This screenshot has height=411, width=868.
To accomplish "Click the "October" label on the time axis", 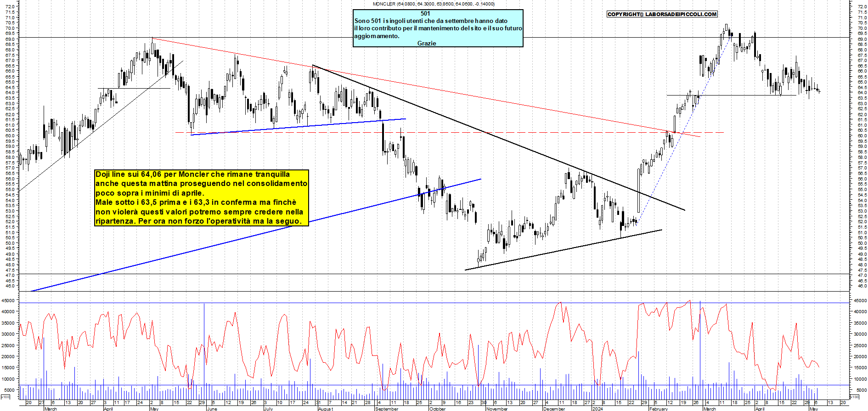I will (437, 409).
